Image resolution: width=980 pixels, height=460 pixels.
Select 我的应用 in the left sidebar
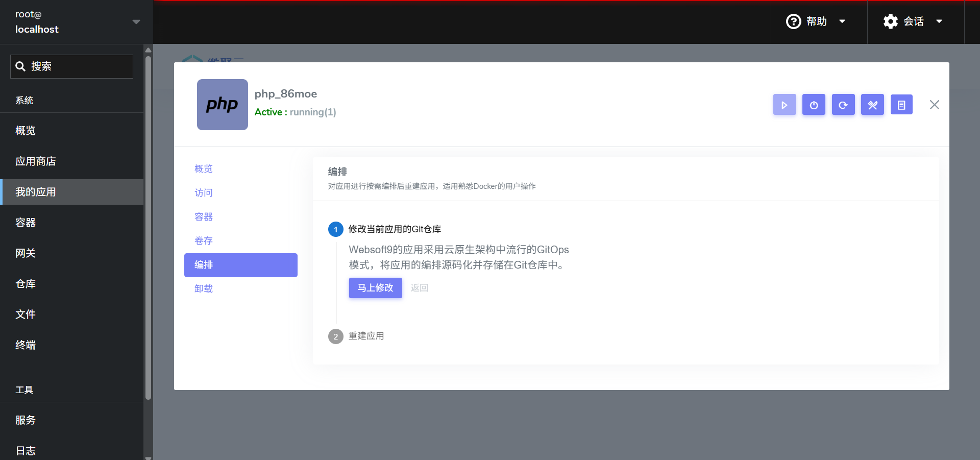[36, 192]
